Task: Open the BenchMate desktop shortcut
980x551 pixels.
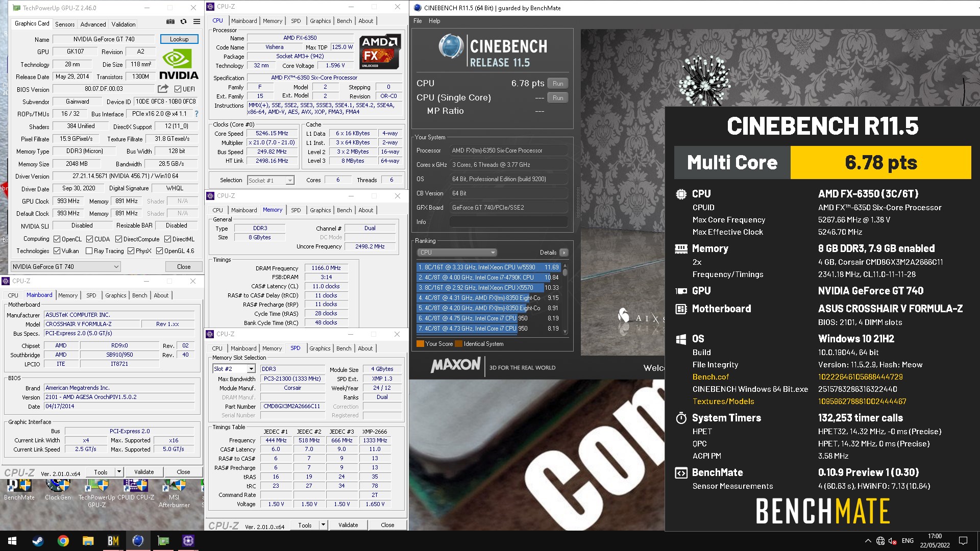Action: click(19, 490)
